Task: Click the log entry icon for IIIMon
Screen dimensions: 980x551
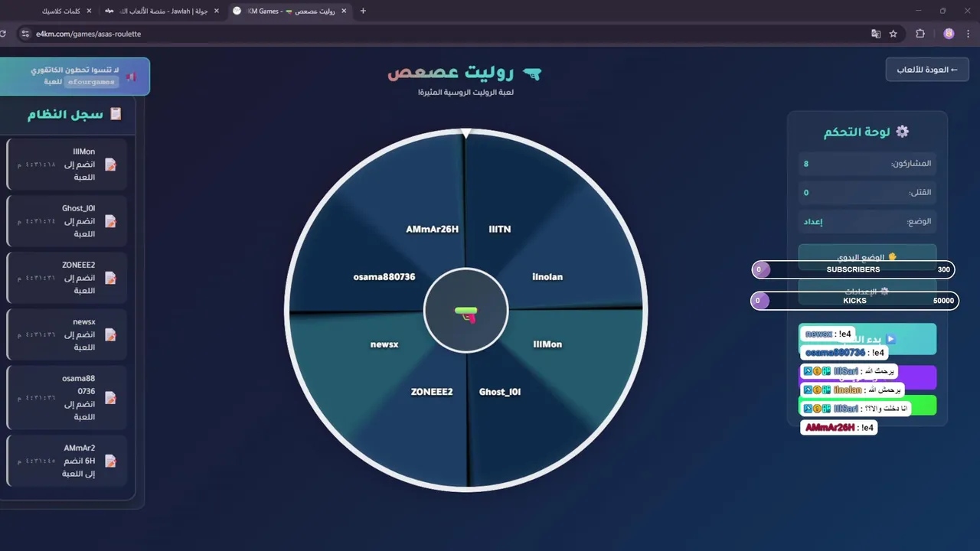Action: coord(110,165)
